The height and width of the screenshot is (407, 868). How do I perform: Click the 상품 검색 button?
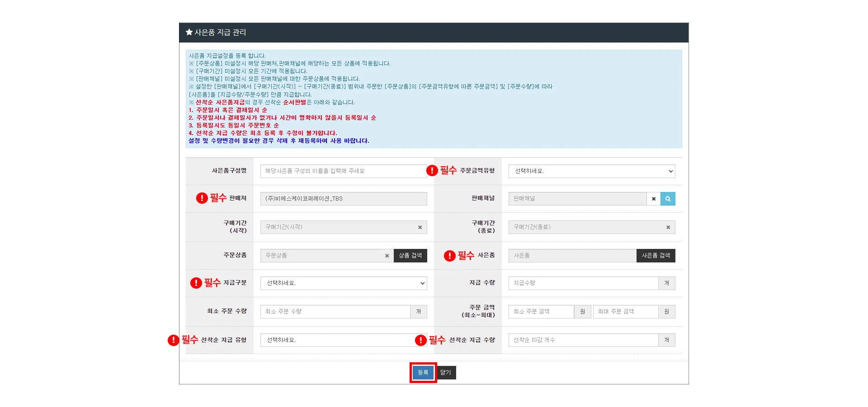(x=410, y=256)
